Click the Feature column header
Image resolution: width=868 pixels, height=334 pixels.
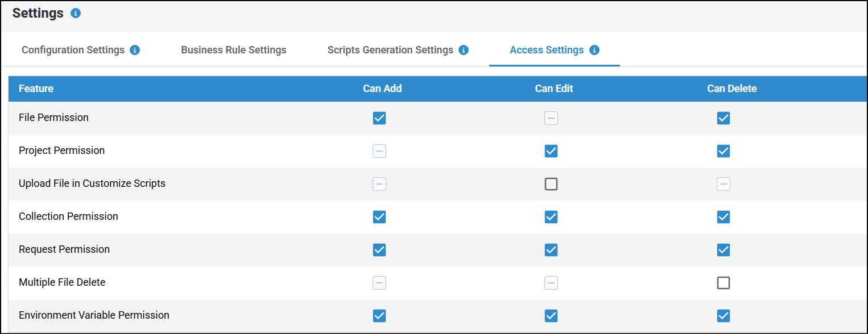[36, 89]
